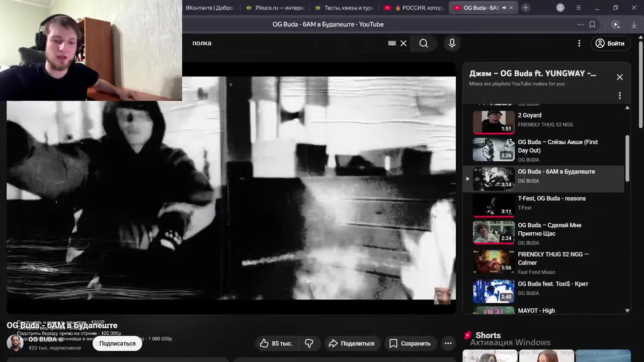644x362 pixels.
Task: Play FRIENDLY THUG 52 NGG — Calmer
Action: pyautogui.click(x=543, y=262)
